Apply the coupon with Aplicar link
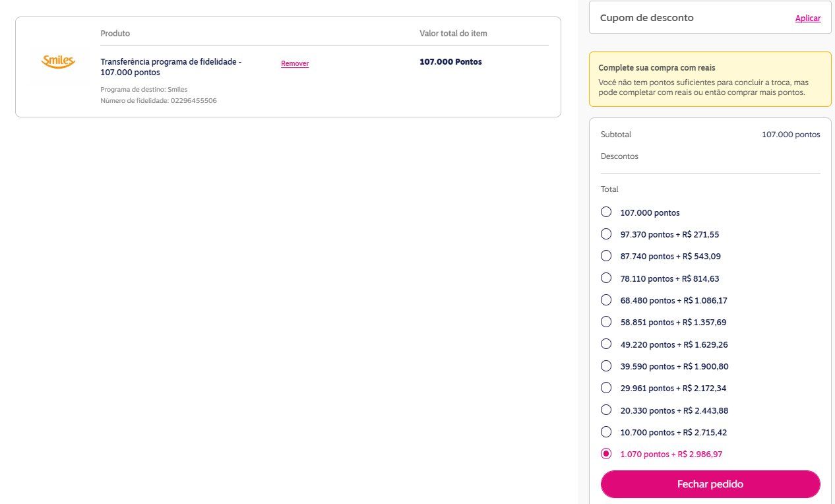Screen dimensions: 835x504 click(808, 18)
